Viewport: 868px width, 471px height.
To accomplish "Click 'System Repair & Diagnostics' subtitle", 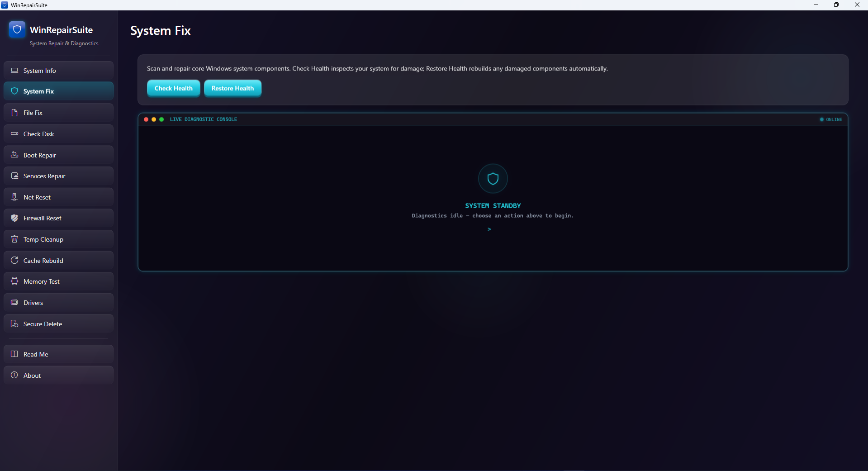I will (64, 43).
